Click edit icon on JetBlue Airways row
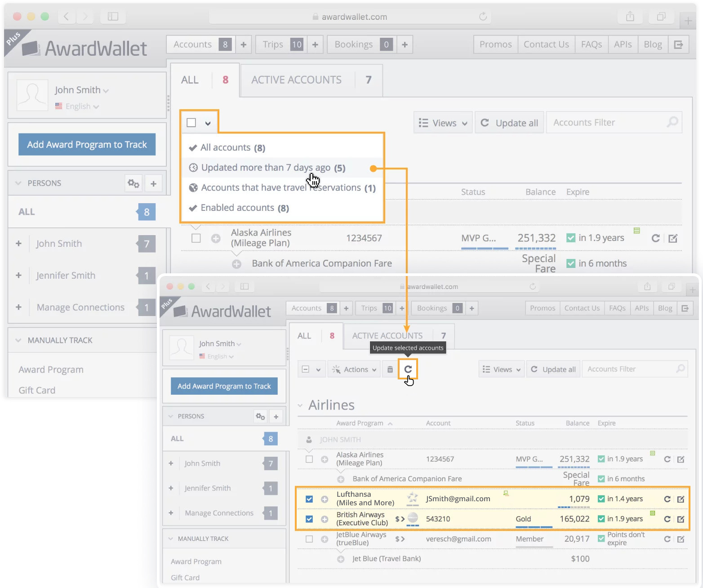This screenshot has width=703, height=588. click(681, 539)
